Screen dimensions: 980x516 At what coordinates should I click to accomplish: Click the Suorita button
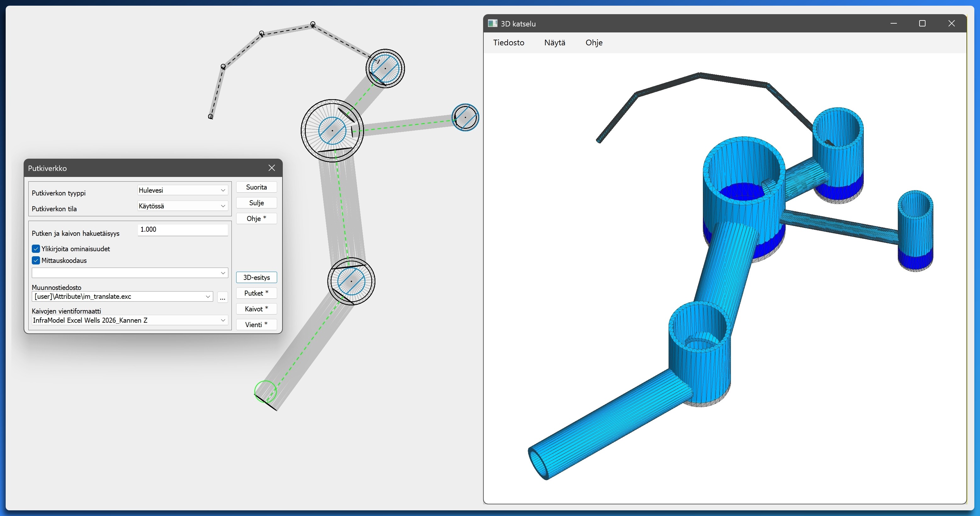pos(256,187)
